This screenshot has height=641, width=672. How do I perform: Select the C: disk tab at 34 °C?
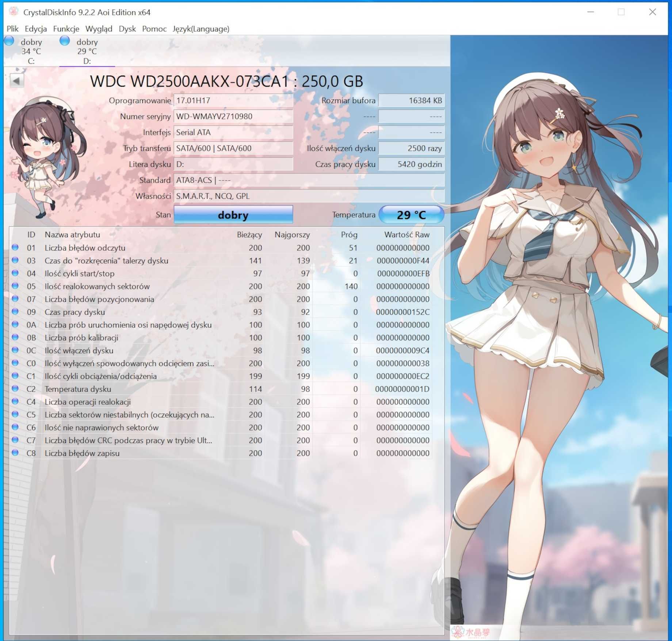(x=31, y=51)
